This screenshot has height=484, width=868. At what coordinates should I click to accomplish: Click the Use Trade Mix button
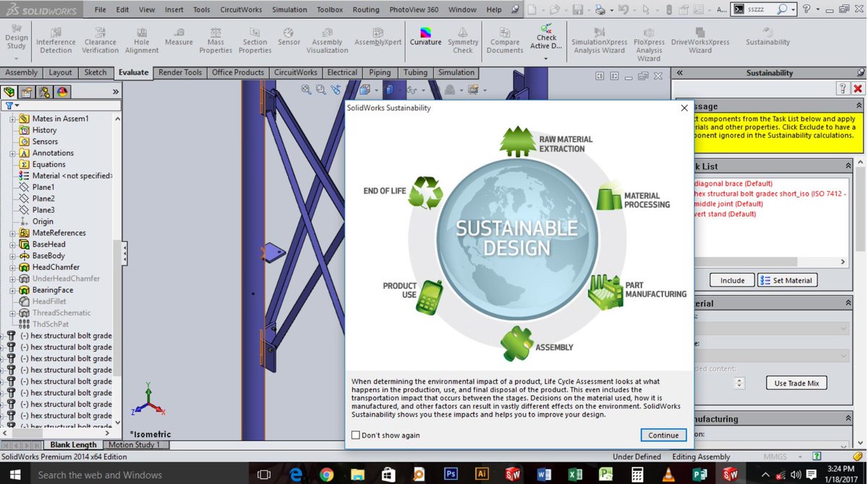point(796,383)
